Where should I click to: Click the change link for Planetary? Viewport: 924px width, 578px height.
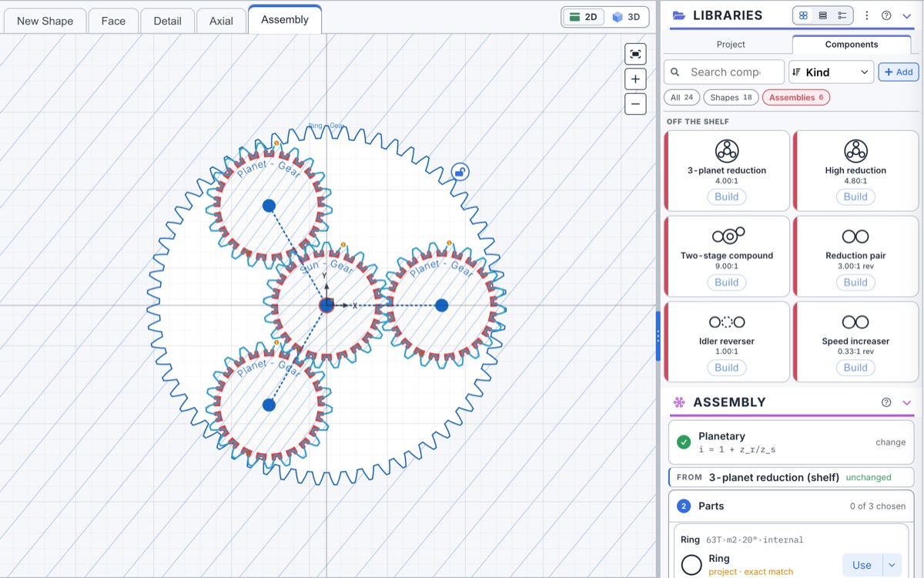point(890,442)
